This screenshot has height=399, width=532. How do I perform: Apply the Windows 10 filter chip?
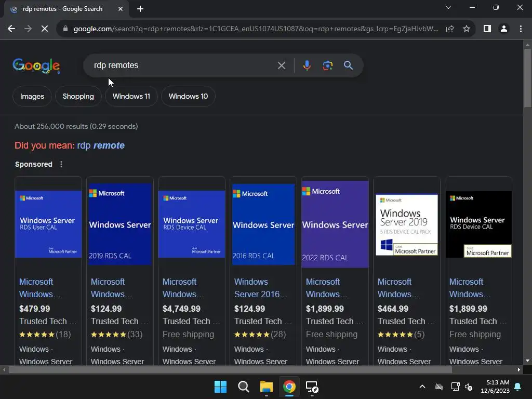188,96
